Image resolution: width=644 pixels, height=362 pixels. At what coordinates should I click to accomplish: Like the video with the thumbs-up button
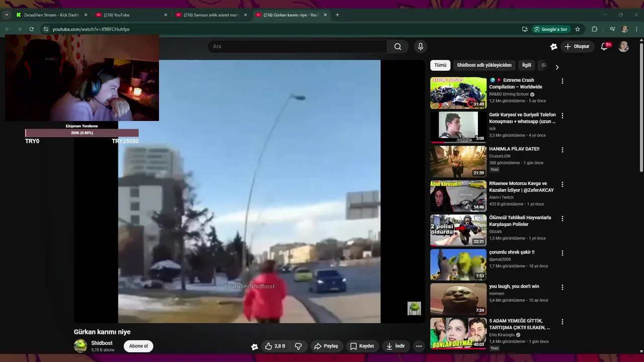click(x=275, y=346)
